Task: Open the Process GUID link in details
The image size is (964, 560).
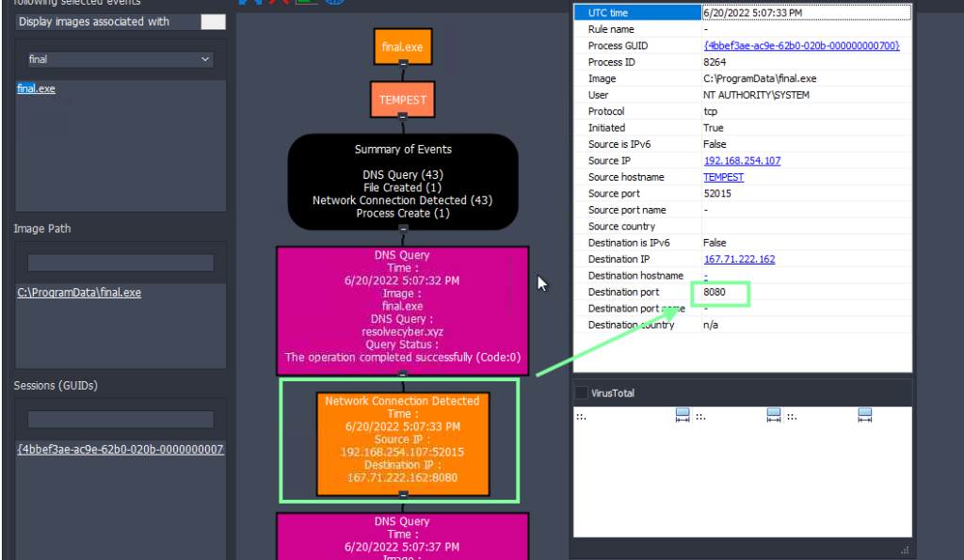Action: coord(801,45)
